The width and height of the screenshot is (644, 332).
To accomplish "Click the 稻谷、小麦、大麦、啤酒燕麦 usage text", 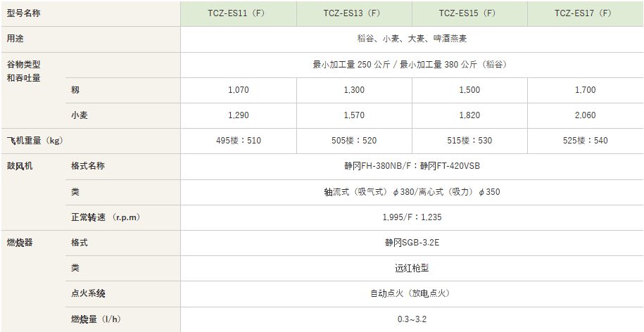I will (x=412, y=39).
